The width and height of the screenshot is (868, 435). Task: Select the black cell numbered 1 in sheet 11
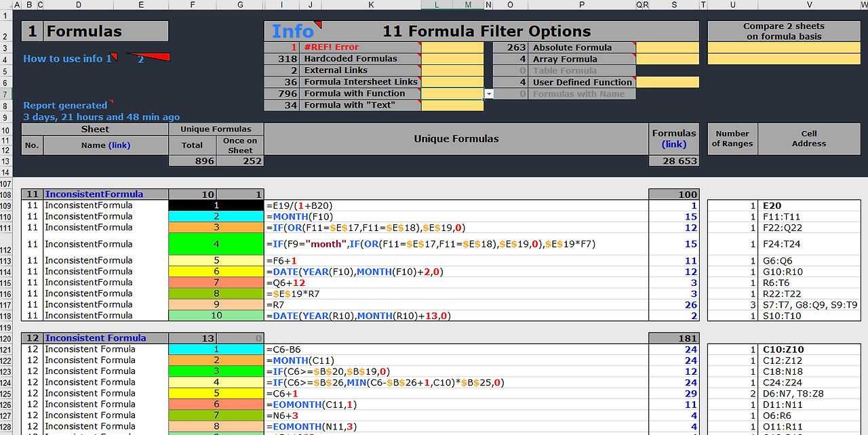(x=216, y=205)
